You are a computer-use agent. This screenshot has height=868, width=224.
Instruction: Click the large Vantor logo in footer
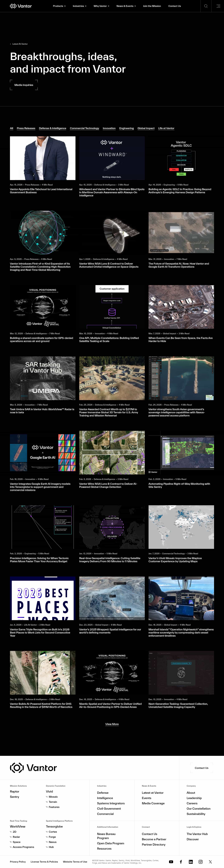[33, 768]
